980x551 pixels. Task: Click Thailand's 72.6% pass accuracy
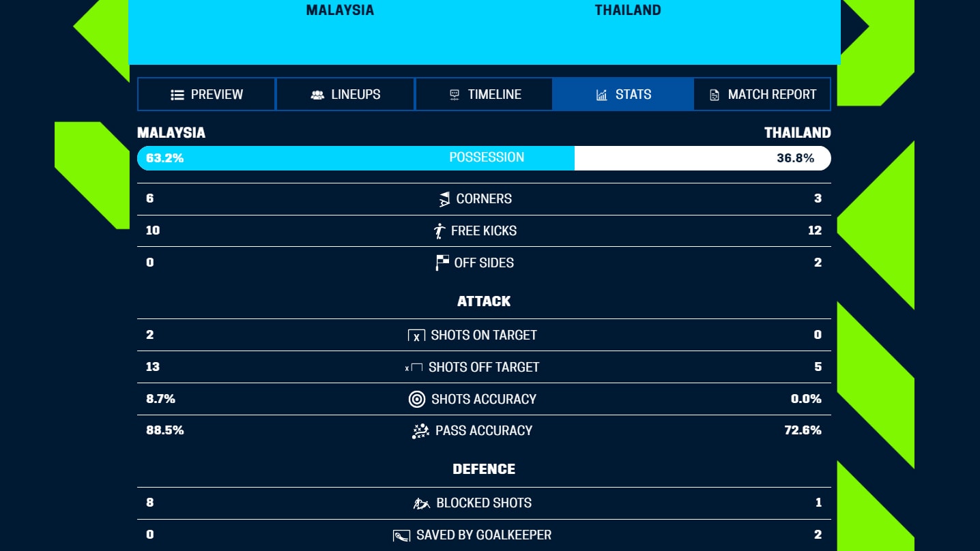[803, 430]
